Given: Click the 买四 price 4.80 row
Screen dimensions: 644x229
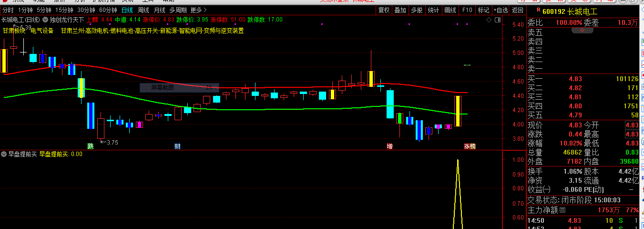Looking at the screenshot, I should (583, 106).
